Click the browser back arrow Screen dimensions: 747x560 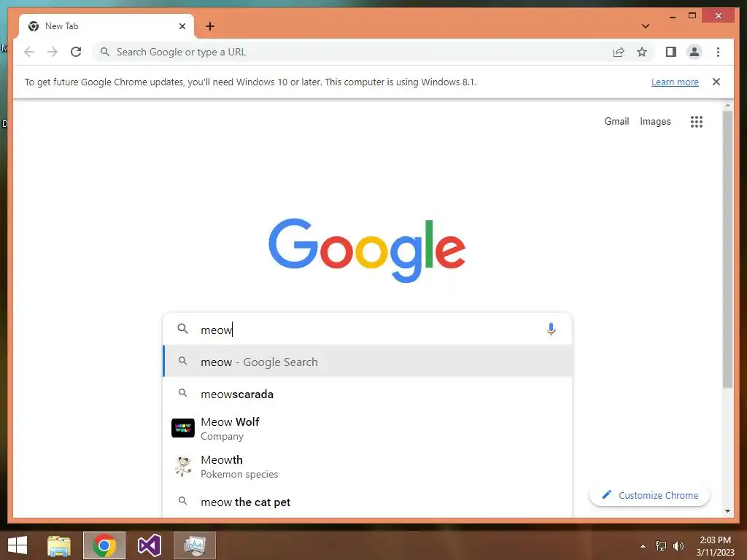(29, 52)
